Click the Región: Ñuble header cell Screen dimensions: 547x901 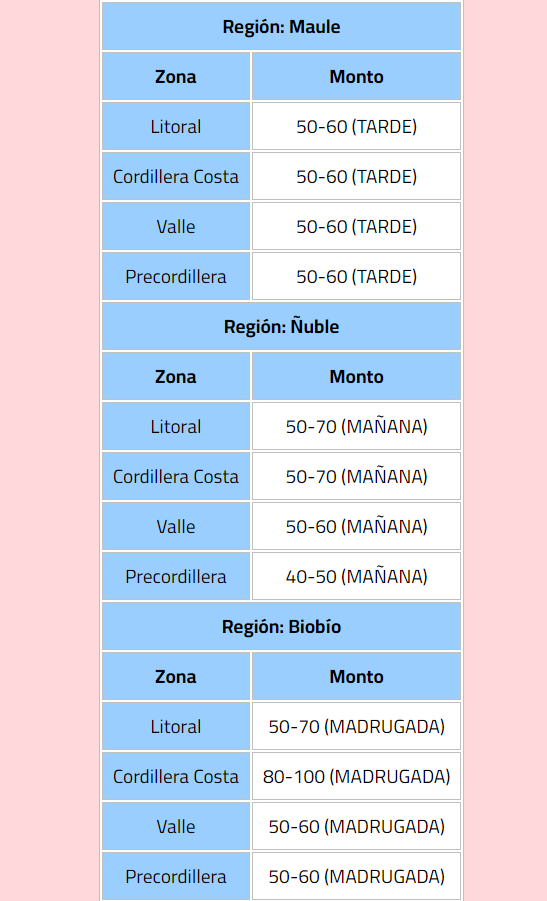pyautogui.click(x=282, y=326)
